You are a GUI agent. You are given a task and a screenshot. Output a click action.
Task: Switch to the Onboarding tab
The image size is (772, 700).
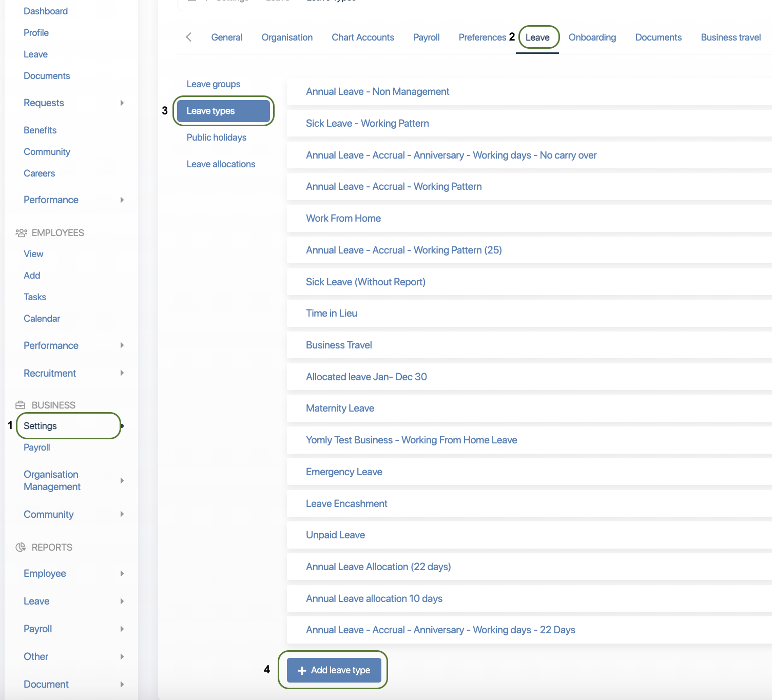click(592, 37)
